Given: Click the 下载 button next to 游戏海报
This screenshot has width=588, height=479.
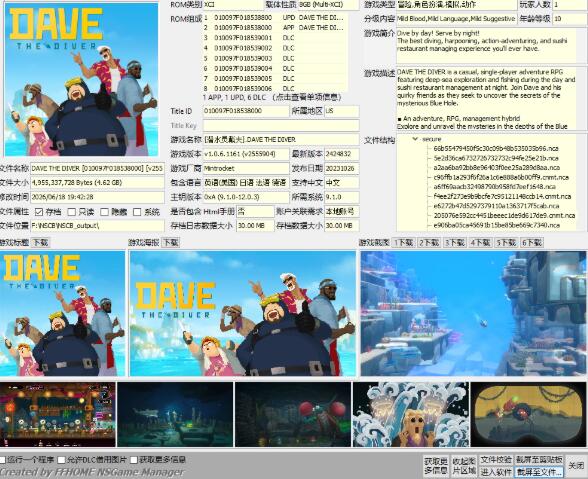Looking at the screenshot, I should click(171, 243).
